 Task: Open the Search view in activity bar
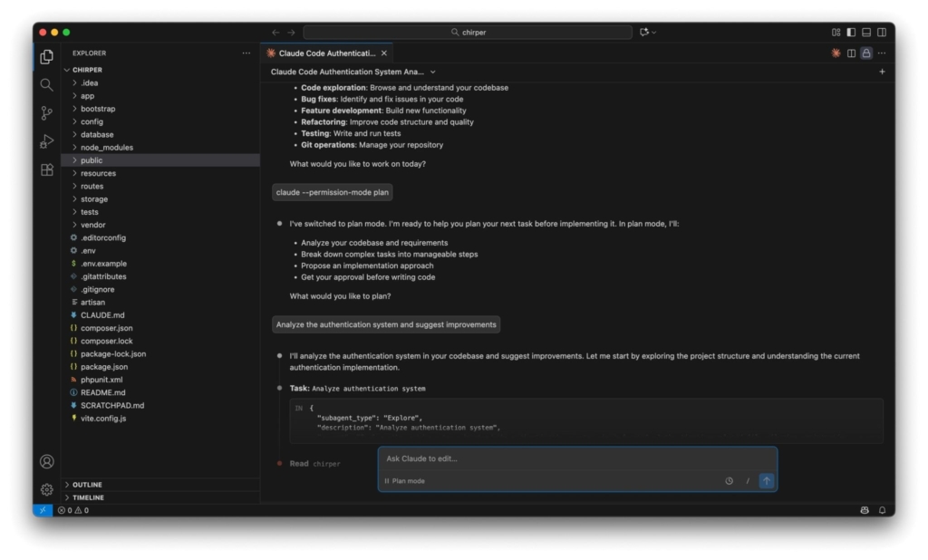tap(47, 84)
